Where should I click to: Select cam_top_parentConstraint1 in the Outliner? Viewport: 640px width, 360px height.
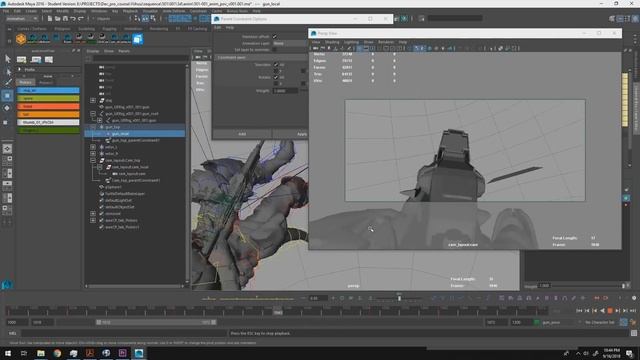click(136, 180)
